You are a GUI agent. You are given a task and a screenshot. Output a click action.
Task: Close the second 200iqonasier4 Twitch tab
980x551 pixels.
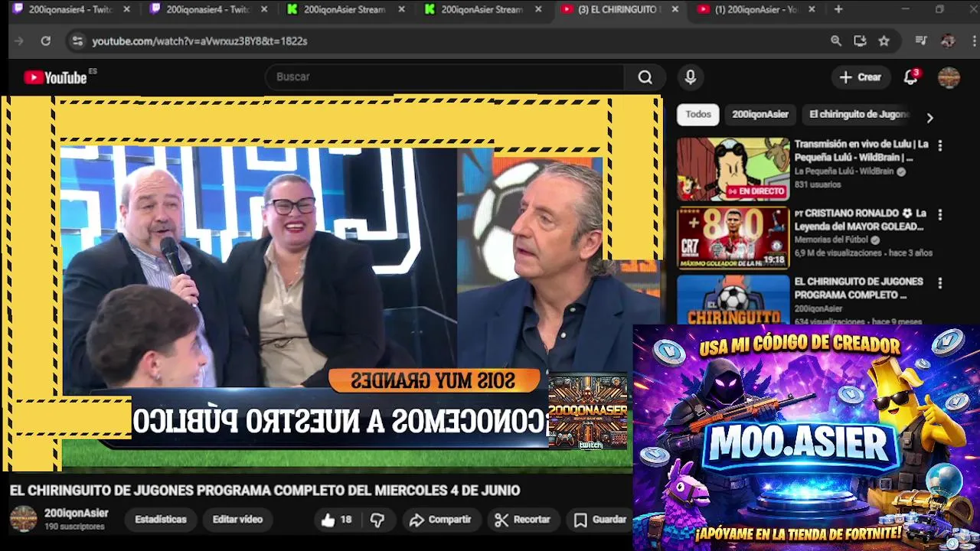[264, 9]
